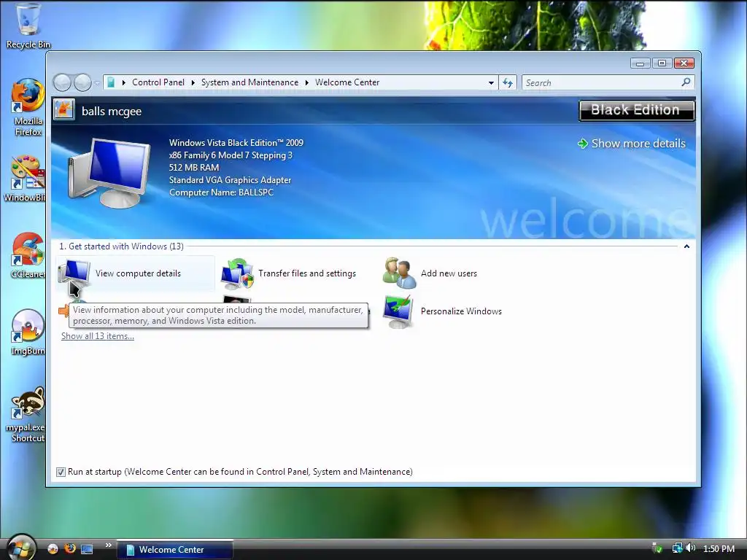747x560 pixels.
Task: Click the address bar root Control Panel icon
Action: click(x=111, y=82)
